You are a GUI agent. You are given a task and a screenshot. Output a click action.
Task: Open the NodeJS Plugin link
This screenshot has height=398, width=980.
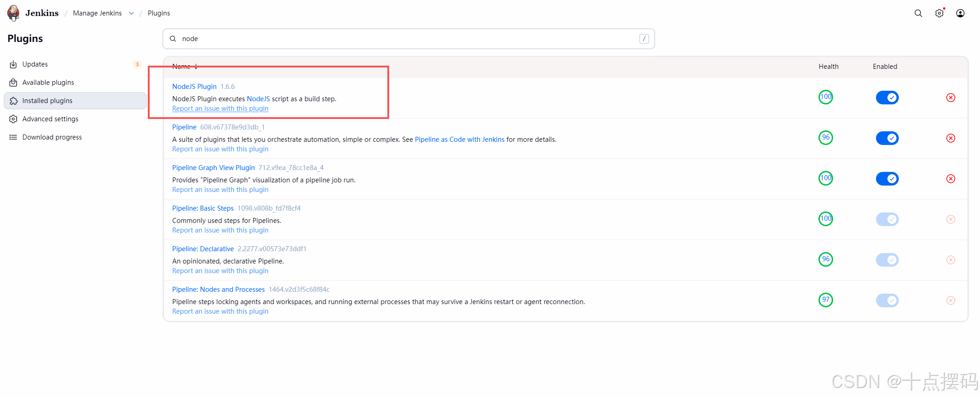pyautogui.click(x=194, y=87)
